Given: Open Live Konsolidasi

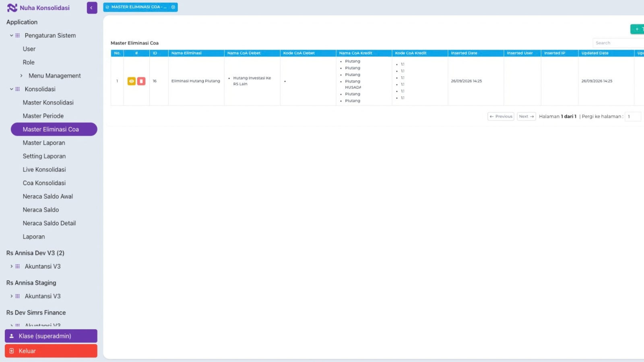Looking at the screenshot, I should (x=44, y=170).
